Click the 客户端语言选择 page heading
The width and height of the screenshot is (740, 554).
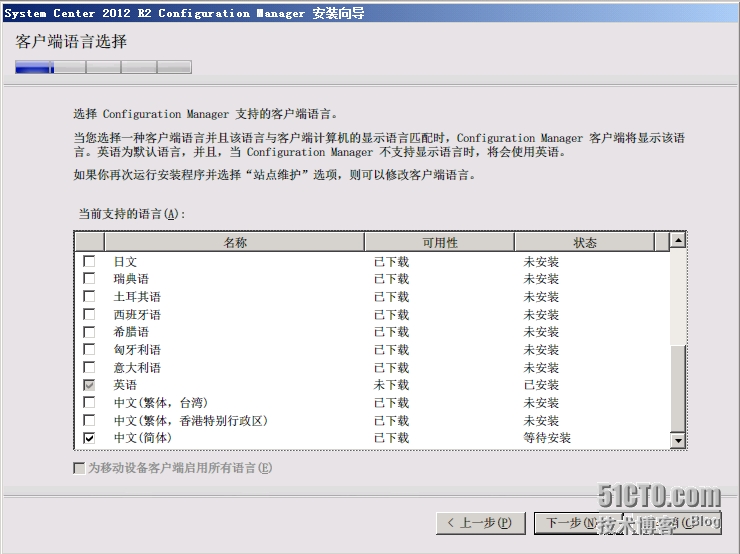click(71, 42)
